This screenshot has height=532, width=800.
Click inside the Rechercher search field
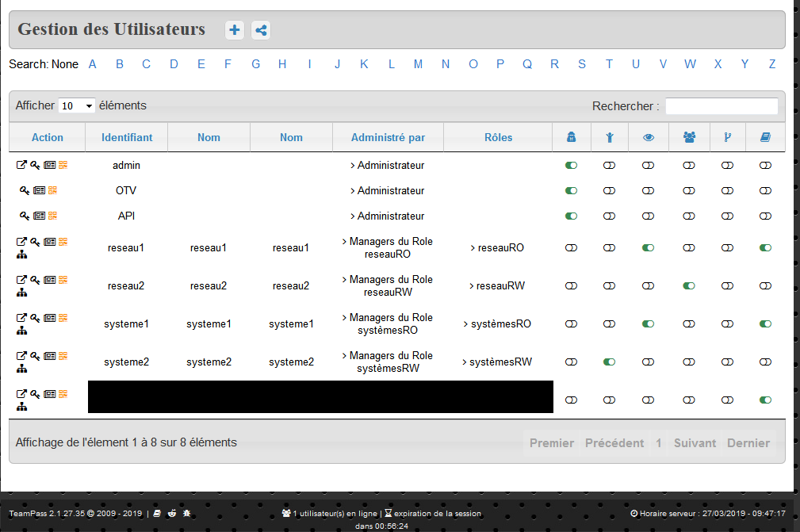click(721, 105)
